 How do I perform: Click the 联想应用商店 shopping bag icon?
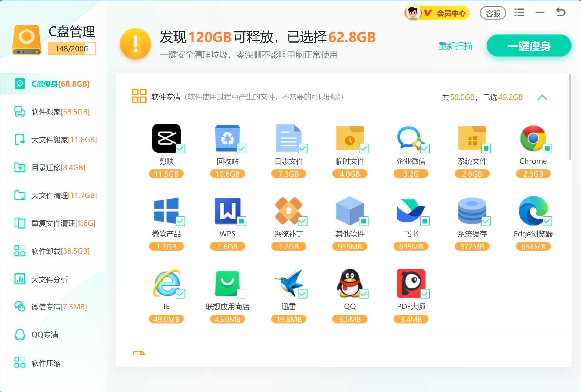[x=227, y=283]
